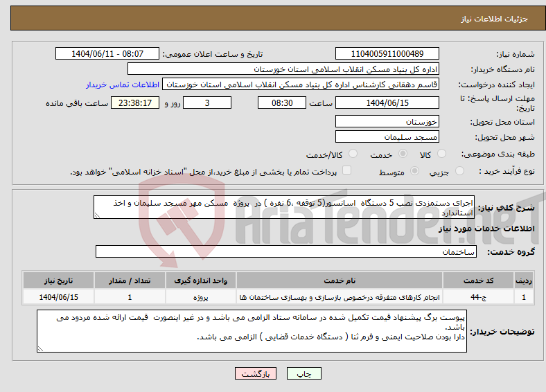Open the اطلاعات تماس خریدار link
Viewport: 546px width, 392px height.
click(x=123, y=84)
